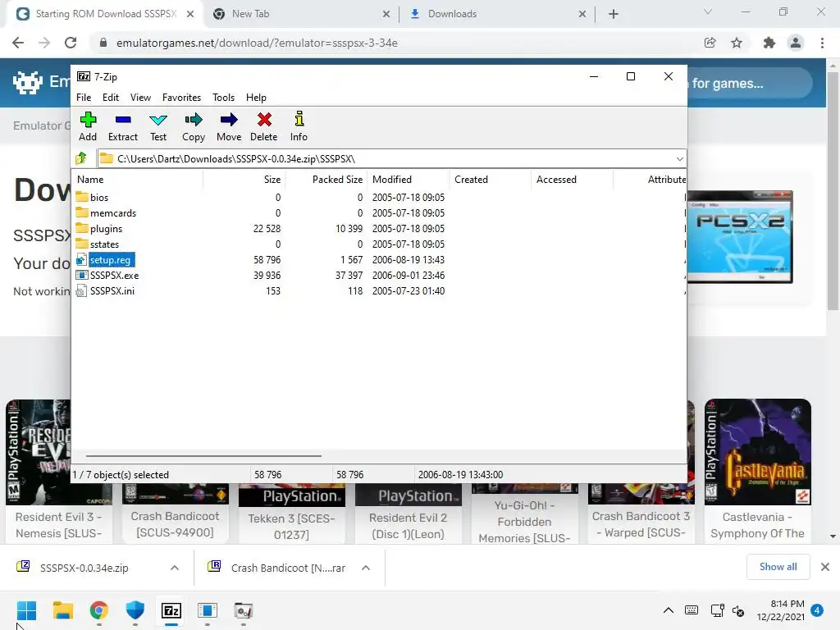Open the Edit menu
Viewport: 840px width, 630px height.
click(x=111, y=98)
